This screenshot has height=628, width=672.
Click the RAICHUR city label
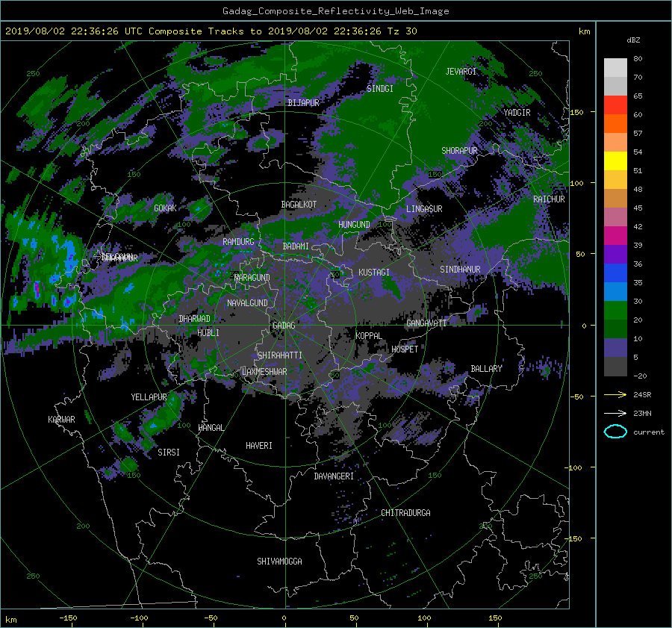click(x=549, y=199)
